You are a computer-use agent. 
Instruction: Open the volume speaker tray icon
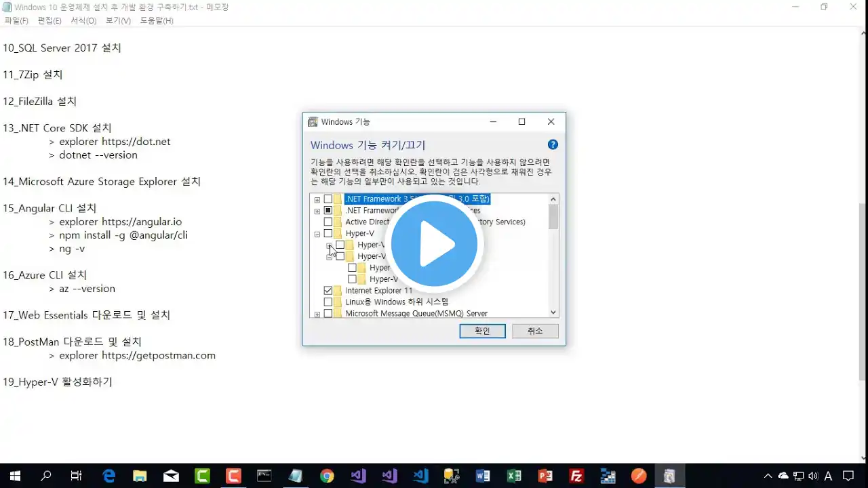click(813, 476)
